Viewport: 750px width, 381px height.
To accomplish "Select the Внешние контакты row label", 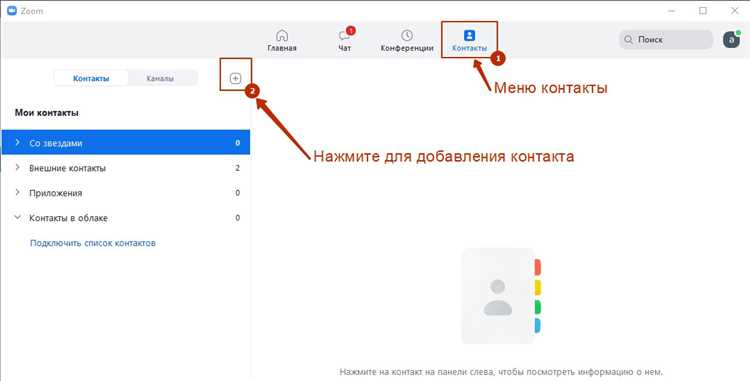I will (x=67, y=168).
